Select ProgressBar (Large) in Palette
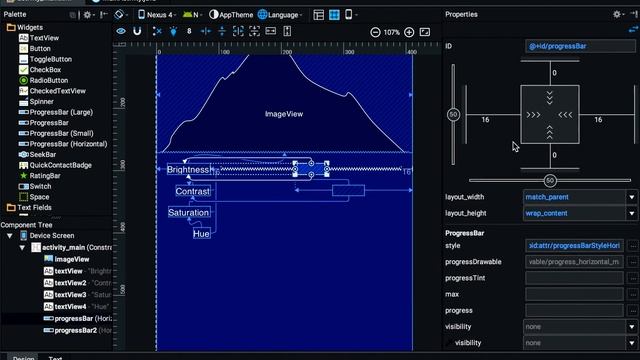Viewport: 640px width, 360px height. coord(56,112)
